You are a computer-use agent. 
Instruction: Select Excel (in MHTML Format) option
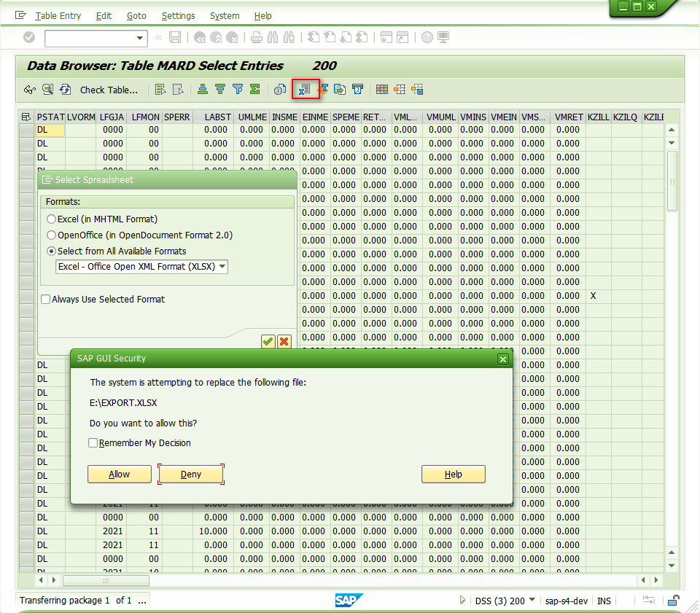click(51, 219)
